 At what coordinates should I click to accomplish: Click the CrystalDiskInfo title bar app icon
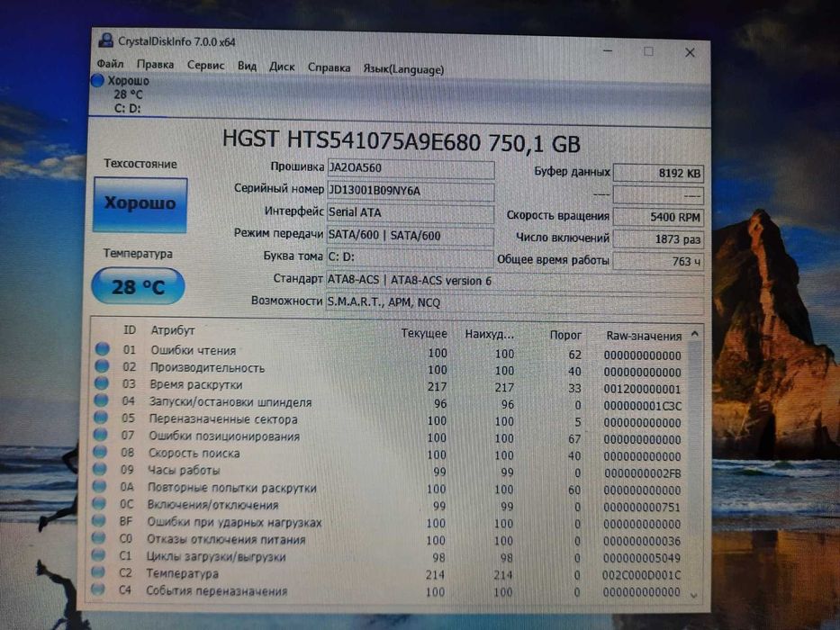(x=106, y=40)
